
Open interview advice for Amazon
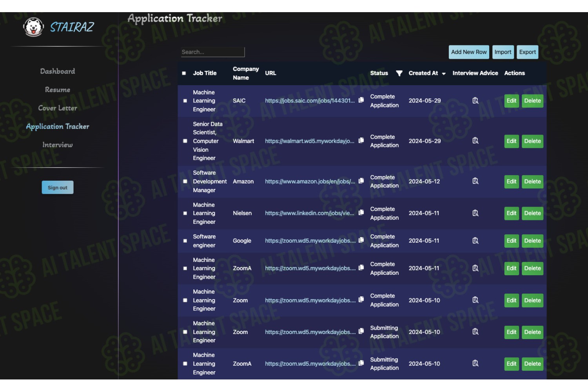(475, 181)
